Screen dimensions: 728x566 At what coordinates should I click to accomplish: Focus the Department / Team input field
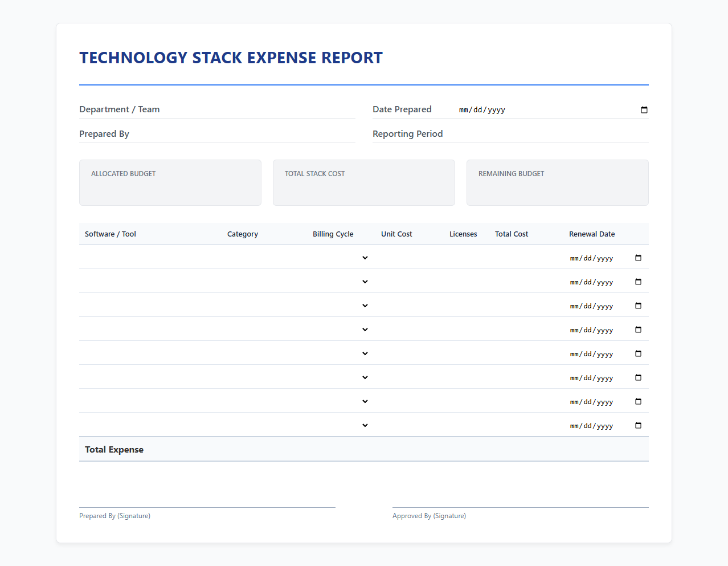(259, 109)
